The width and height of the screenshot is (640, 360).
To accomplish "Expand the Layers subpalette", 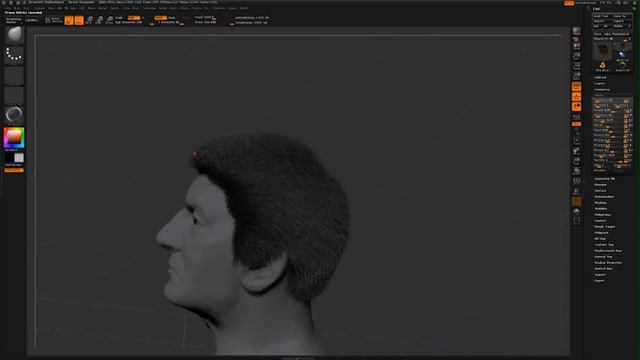I will 600,83.
